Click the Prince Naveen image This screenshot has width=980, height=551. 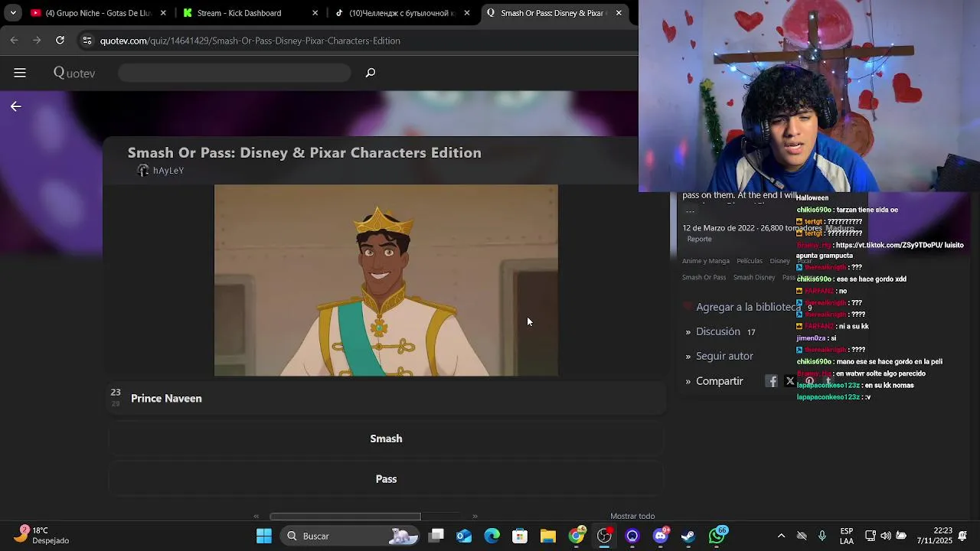[x=386, y=280]
